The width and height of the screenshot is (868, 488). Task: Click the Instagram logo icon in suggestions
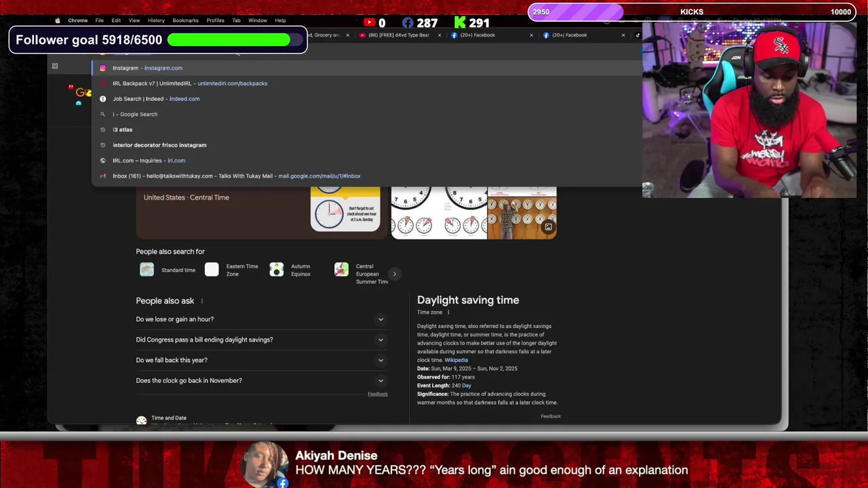pyautogui.click(x=102, y=68)
